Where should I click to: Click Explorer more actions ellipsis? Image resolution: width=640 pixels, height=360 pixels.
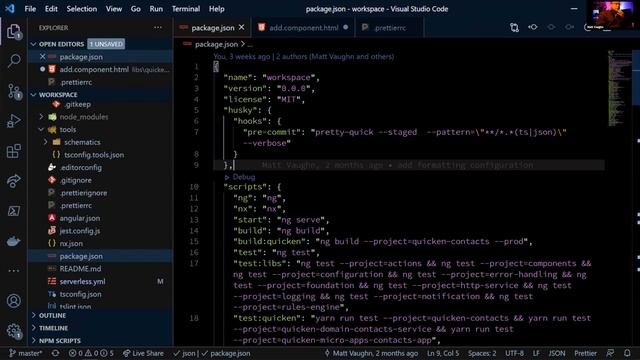[x=158, y=28]
